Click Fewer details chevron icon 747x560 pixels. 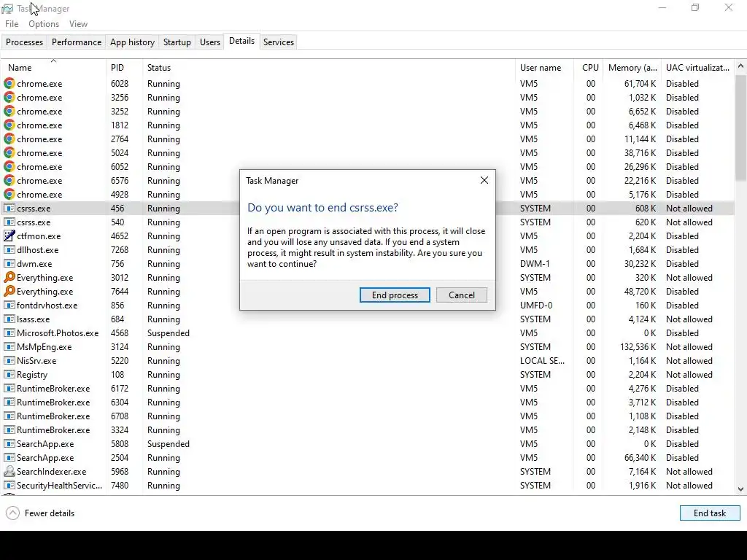(x=13, y=513)
